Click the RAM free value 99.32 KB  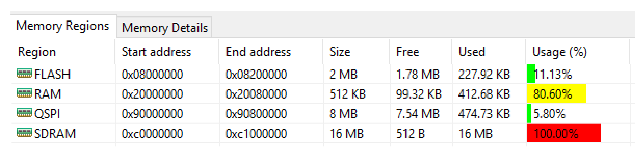418,94
